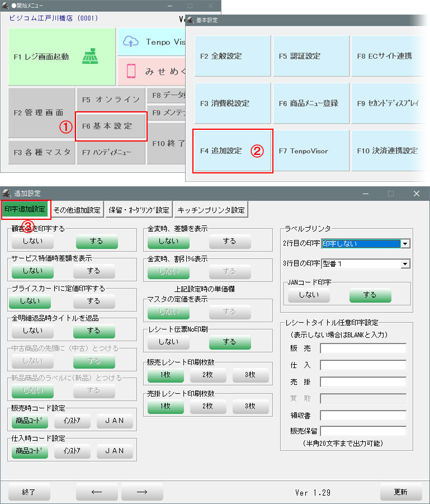Set サービス特価時差額を表示 to する
The image size is (430, 504).
tap(94, 271)
